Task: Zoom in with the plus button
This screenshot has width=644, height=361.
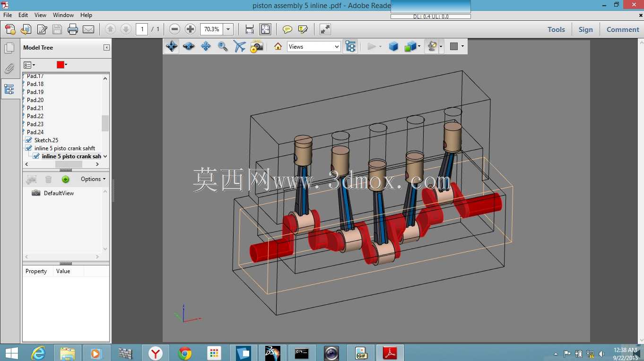Action: [190, 29]
